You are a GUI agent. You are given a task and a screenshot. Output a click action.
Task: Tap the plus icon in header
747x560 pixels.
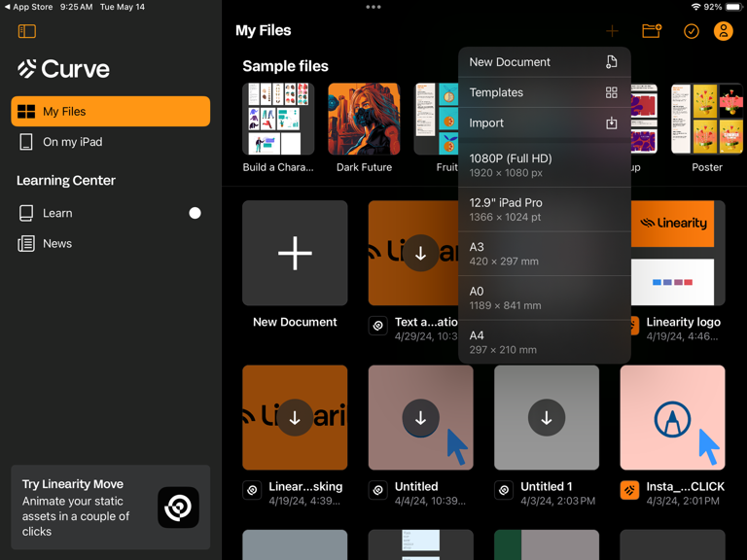point(612,31)
